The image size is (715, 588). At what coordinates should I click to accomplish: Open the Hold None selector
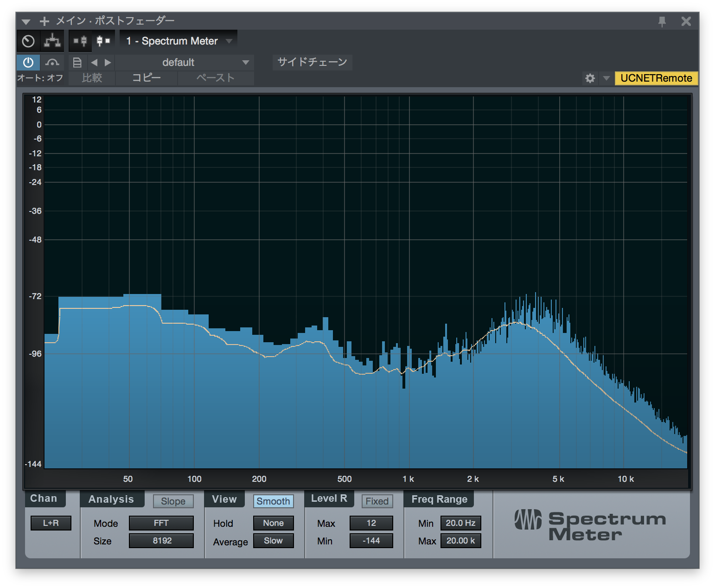click(273, 523)
